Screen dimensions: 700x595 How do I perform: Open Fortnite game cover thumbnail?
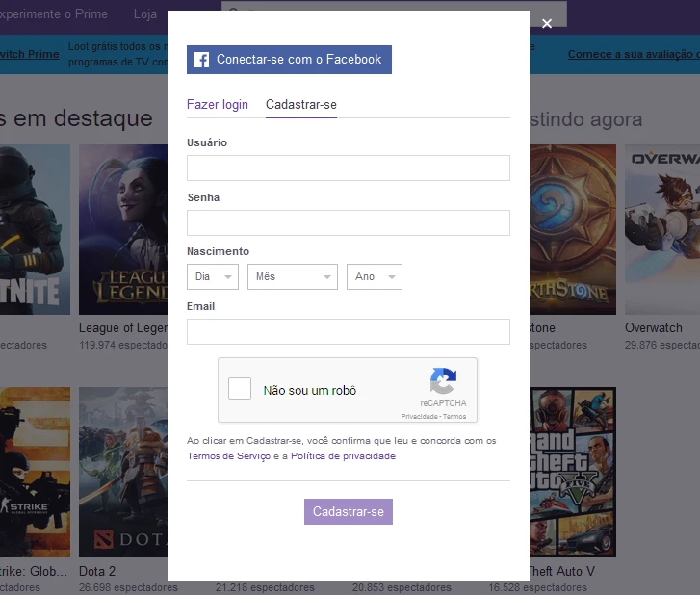(x=35, y=229)
